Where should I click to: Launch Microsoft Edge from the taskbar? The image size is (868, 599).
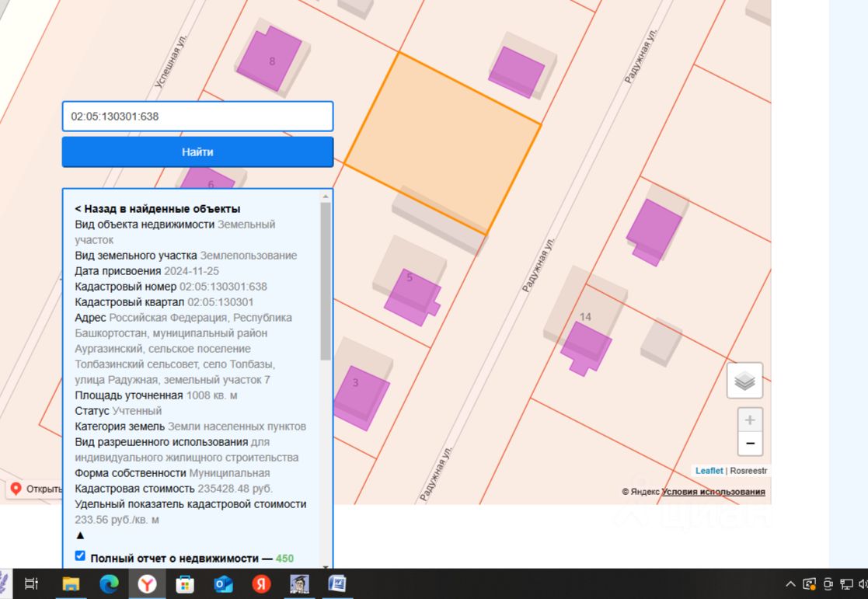(109, 583)
